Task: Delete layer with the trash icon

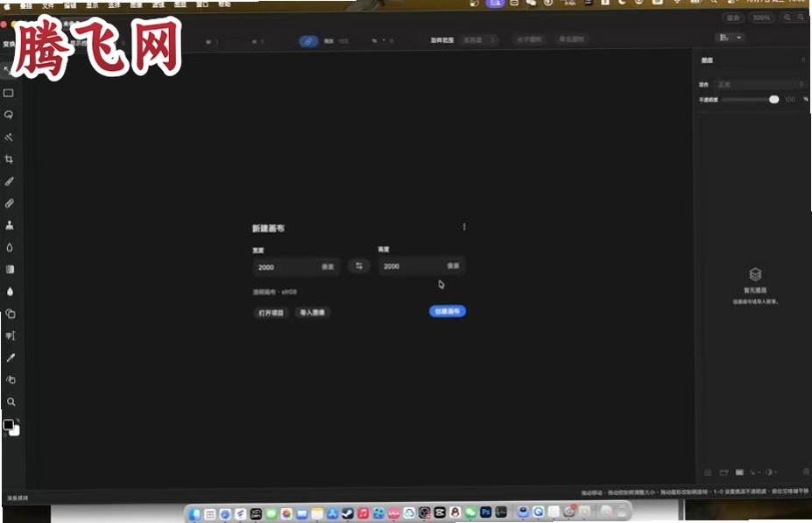Action: pyautogui.click(x=806, y=472)
